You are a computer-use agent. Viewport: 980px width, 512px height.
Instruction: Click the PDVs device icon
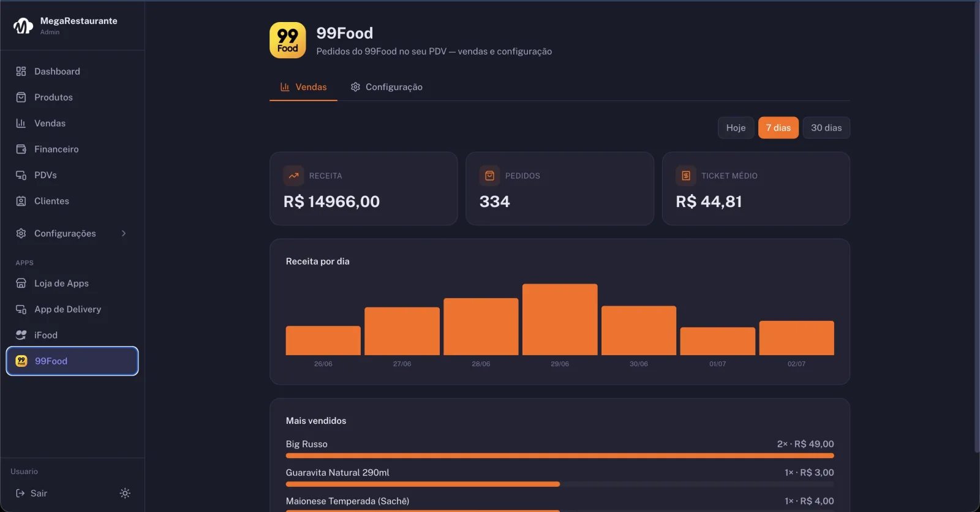21,175
